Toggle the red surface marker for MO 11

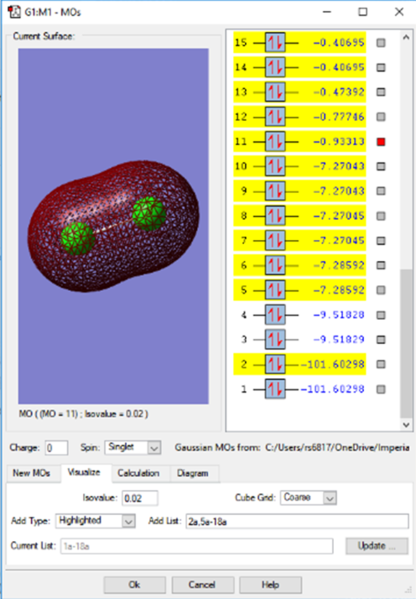(381, 142)
